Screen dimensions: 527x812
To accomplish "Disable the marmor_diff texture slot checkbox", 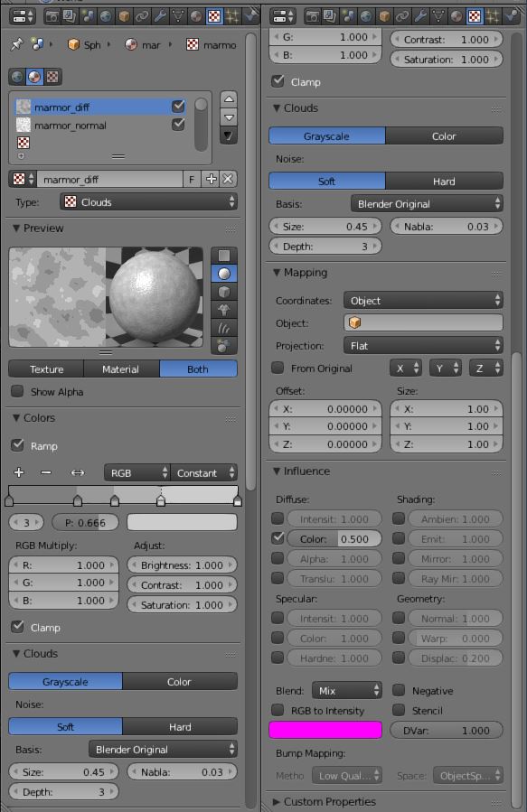I will (x=178, y=107).
